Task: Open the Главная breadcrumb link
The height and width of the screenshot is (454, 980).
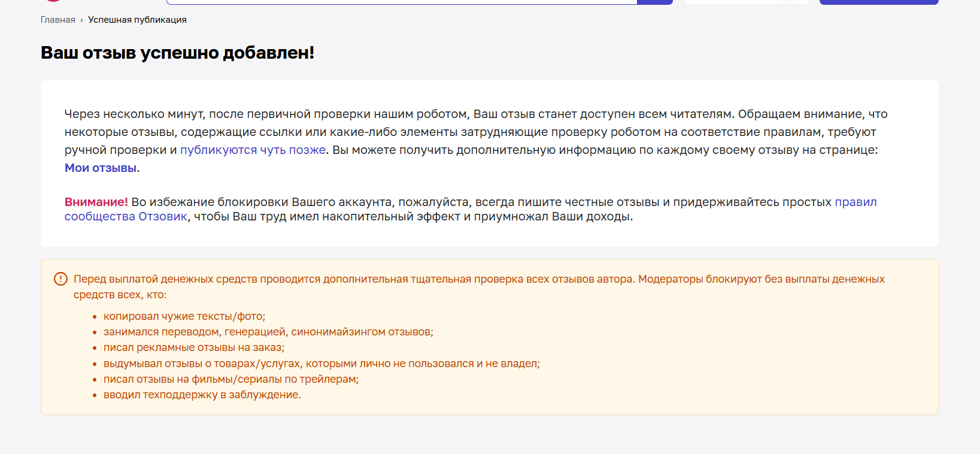Action: [58, 20]
